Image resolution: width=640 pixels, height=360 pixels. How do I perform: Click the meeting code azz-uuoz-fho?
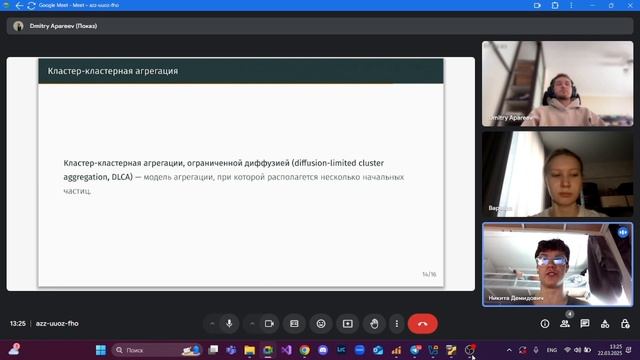point(57,324)
